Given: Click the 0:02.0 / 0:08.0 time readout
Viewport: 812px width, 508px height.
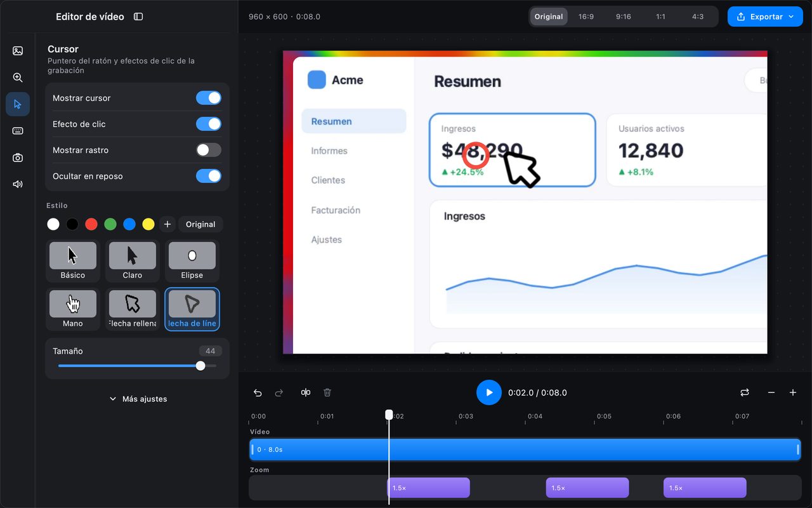Looking at the screenshot, I should (537, 392).
